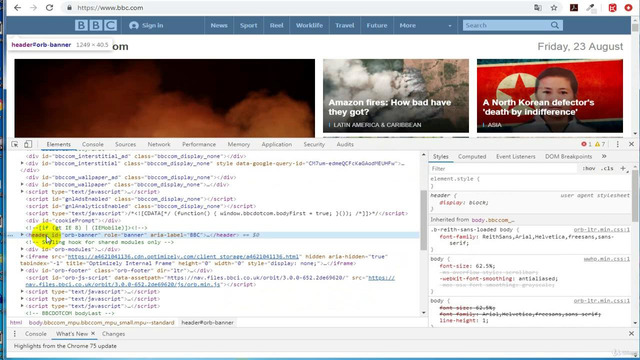
Task: Click the search magnifier icon on BBC
Action: [x=555, y=25]
